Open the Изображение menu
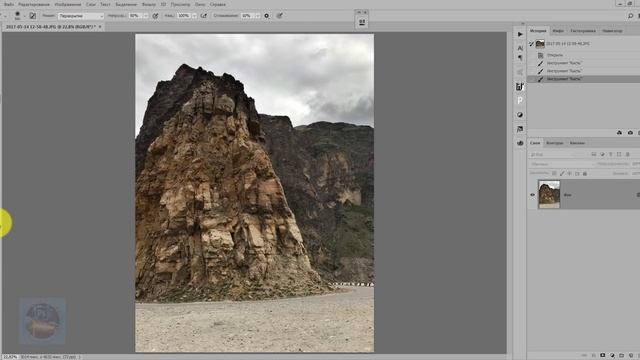Screen dimensions: 640x360 (x=68, y=4)
